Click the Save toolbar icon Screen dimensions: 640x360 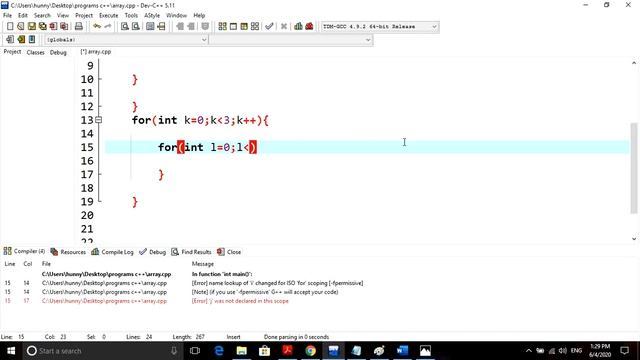31,26
